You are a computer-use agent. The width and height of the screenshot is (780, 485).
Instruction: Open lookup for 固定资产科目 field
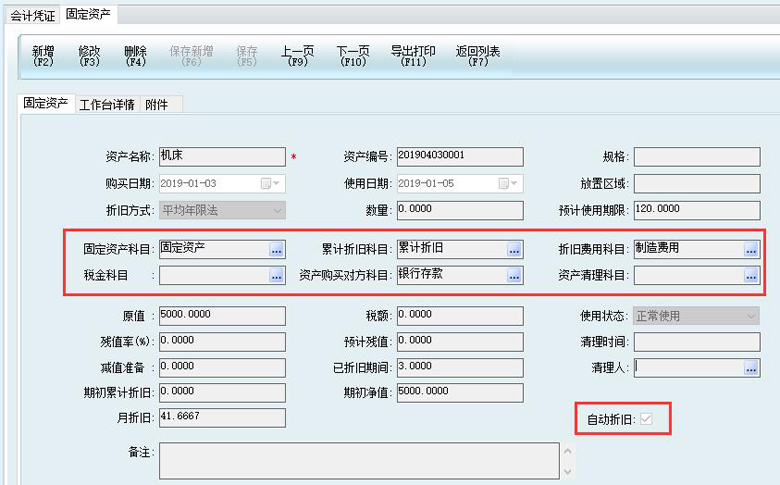click(x=277, y=249)
